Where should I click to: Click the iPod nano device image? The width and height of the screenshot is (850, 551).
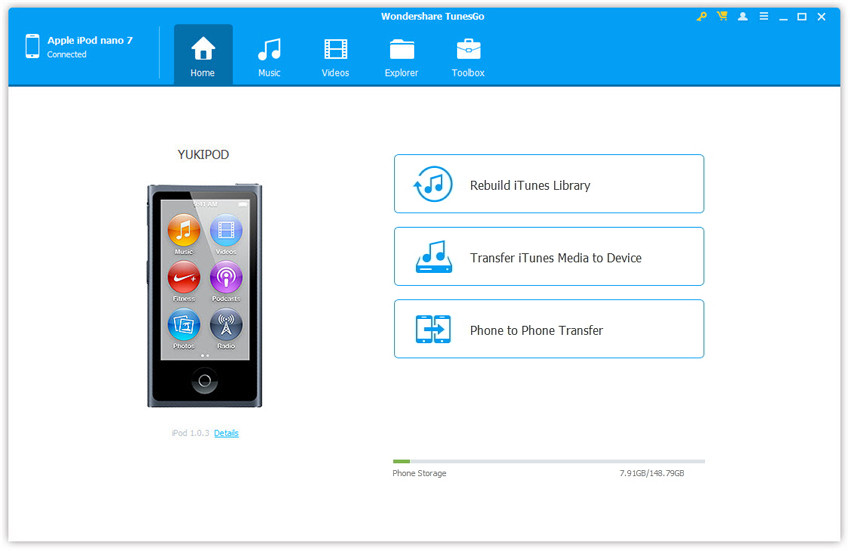[204, 295]
